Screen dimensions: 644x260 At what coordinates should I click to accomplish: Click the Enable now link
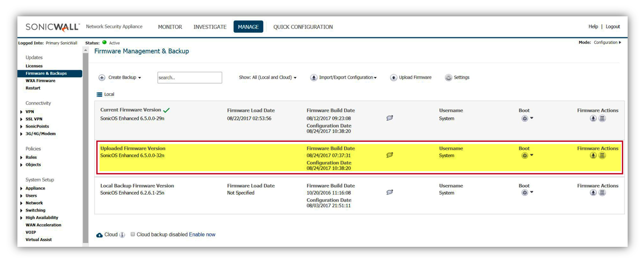point(202,235)
